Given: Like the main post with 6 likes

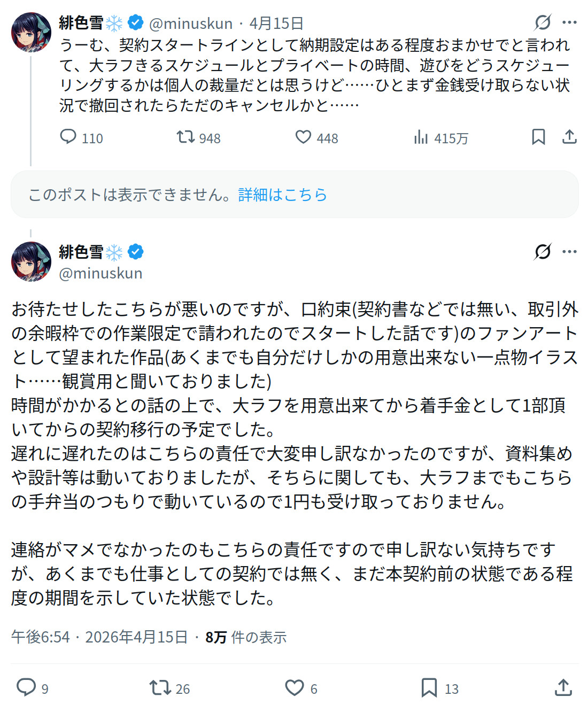Looking at the screenshot, I should [295, 687].
